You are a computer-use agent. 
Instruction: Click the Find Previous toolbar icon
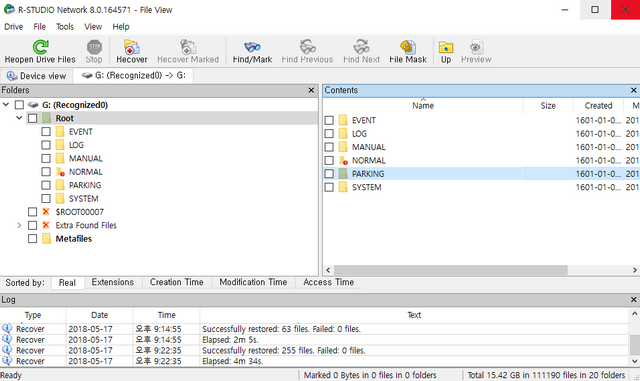coord(307,47)
